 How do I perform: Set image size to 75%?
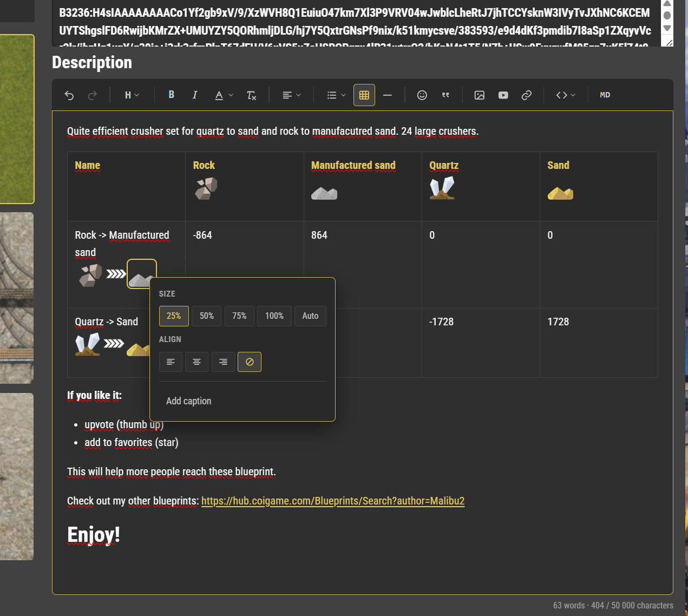239,316
